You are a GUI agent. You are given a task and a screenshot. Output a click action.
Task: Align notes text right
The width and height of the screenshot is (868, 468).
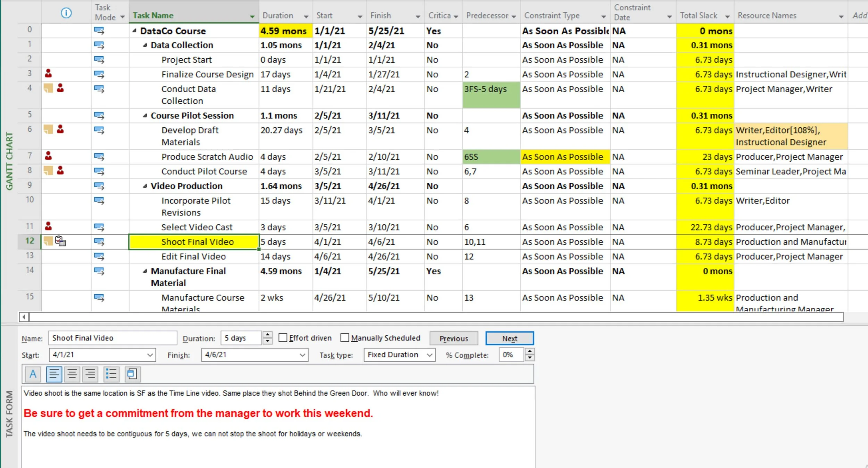click(90, 374)
